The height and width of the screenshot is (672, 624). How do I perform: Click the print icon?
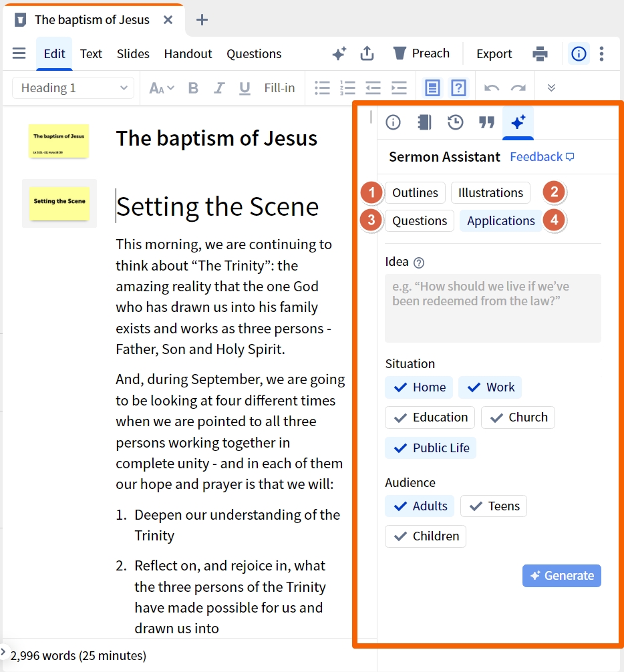(x=540, y=54)
